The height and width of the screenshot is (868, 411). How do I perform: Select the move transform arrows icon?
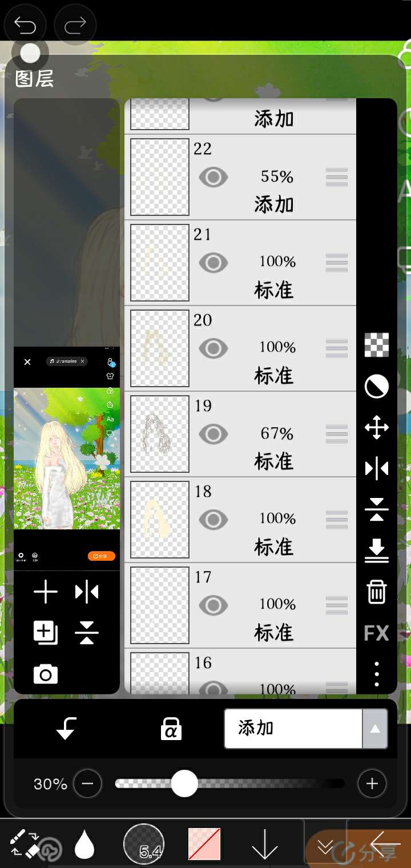pos(377,427)
